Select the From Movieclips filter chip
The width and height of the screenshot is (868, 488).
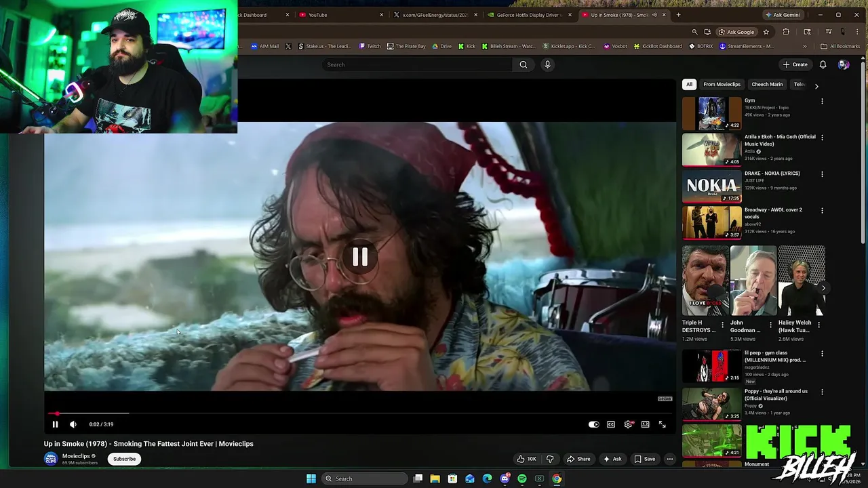[722, 84]
